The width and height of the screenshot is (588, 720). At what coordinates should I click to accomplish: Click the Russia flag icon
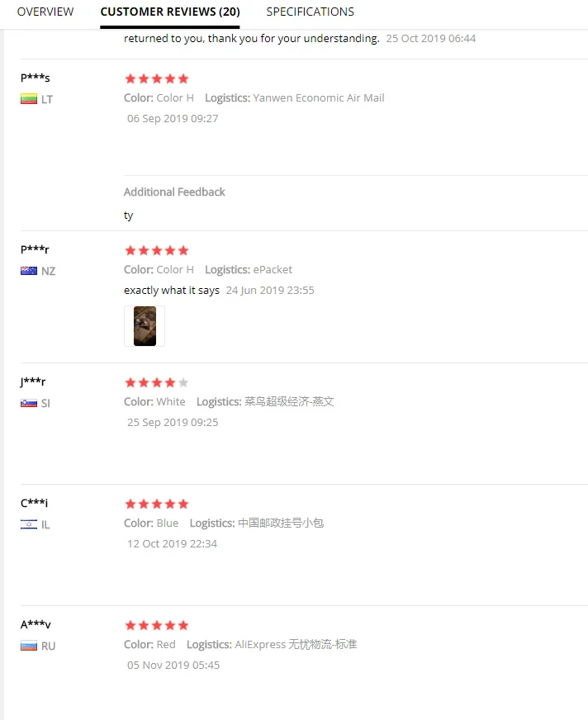pyautogui.click(x=29, y=646)
